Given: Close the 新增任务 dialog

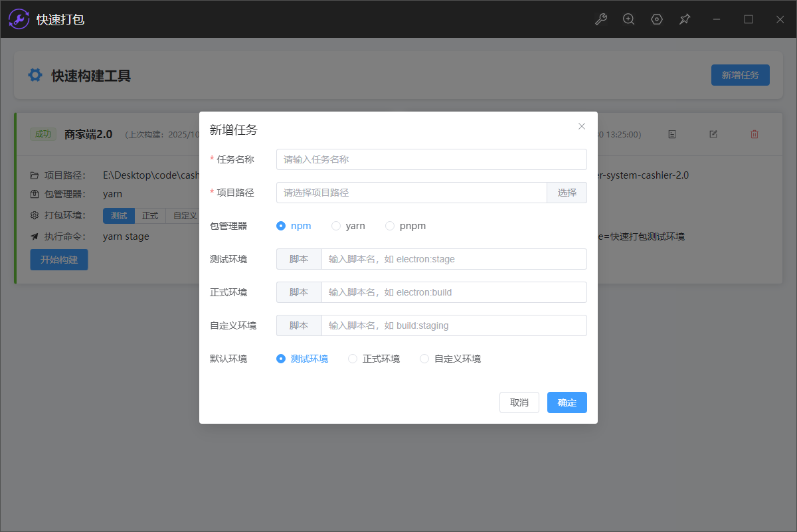Looking at the screenshot, I should click(582, 126).
